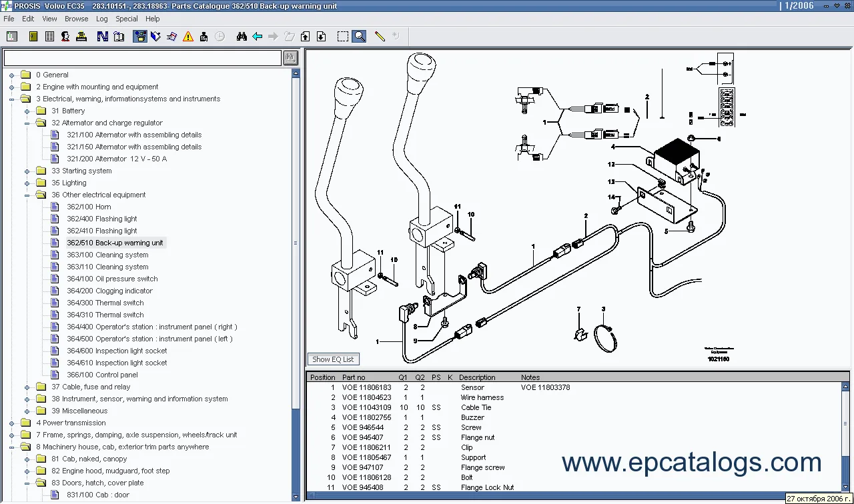Click the door exit icon in toolbar

[33, 37]
